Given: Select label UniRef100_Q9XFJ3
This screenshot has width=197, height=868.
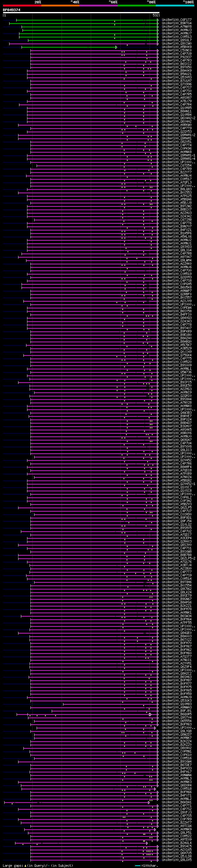Looking at the screenshot, I should click(x=177, y=812).
